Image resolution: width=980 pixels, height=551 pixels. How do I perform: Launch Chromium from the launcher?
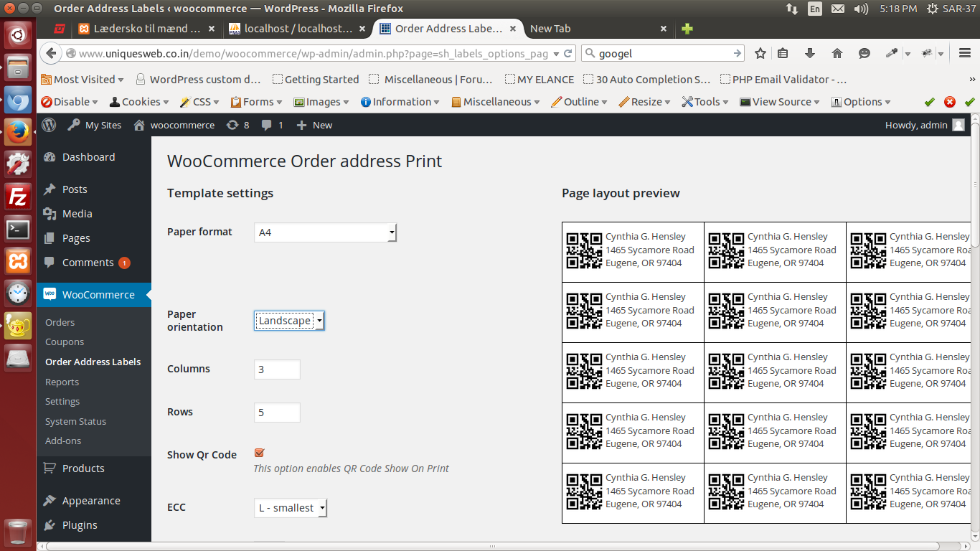pos(18,101)
